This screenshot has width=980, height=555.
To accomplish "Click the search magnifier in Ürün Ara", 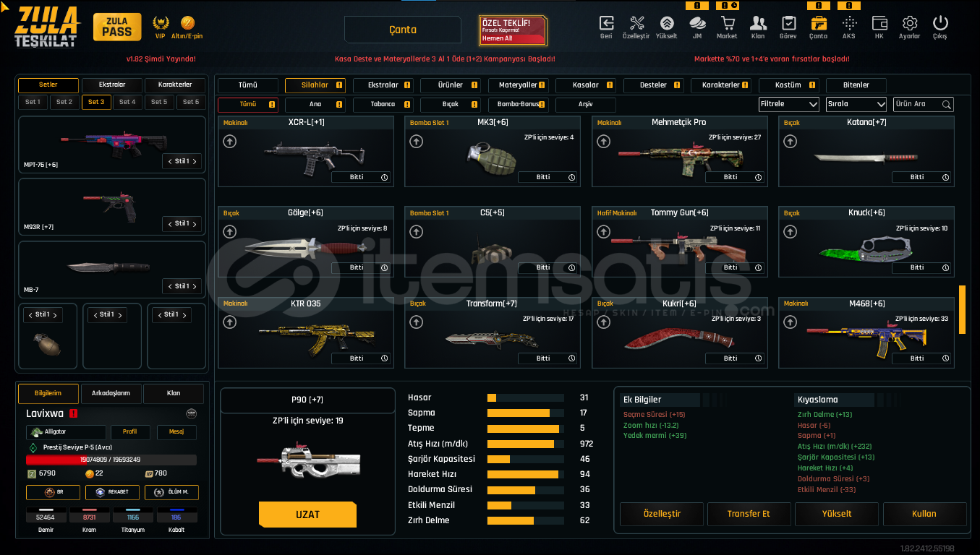I will 946,105.
